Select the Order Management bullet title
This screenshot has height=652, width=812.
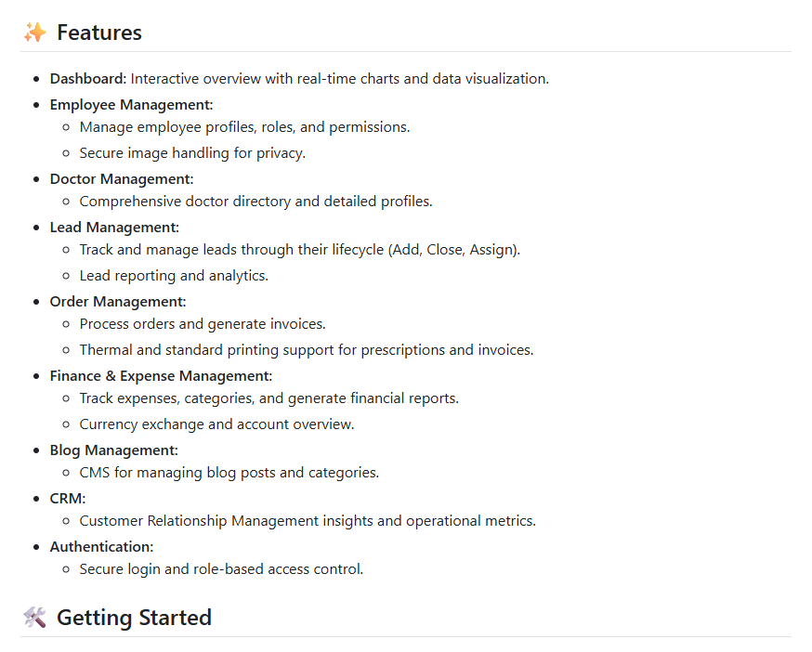[118, 302]
